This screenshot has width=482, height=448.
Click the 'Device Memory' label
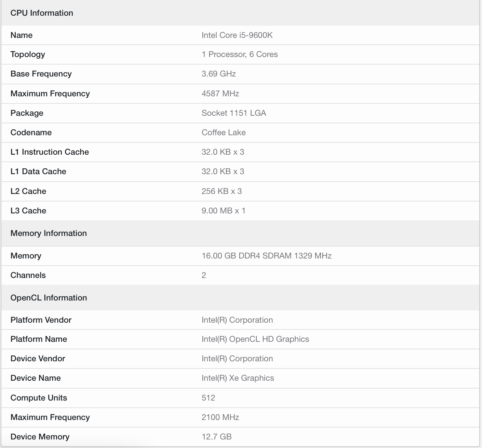coord(40,437)
